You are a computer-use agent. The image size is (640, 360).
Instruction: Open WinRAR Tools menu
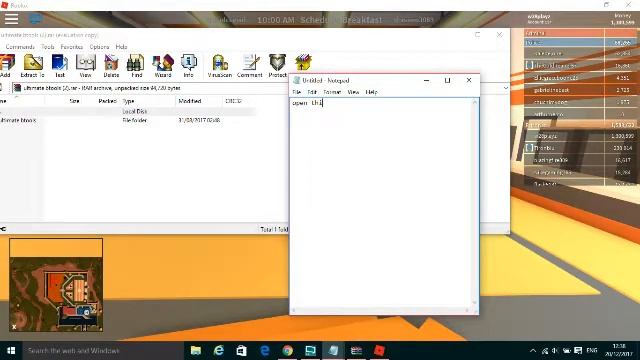(48, 47)
